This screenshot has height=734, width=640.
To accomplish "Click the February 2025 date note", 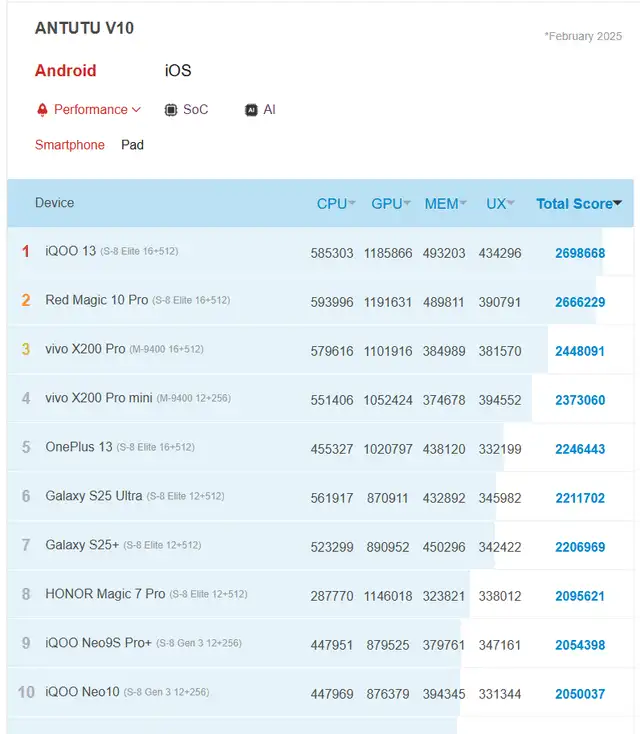I will click(x=583, y=36).
